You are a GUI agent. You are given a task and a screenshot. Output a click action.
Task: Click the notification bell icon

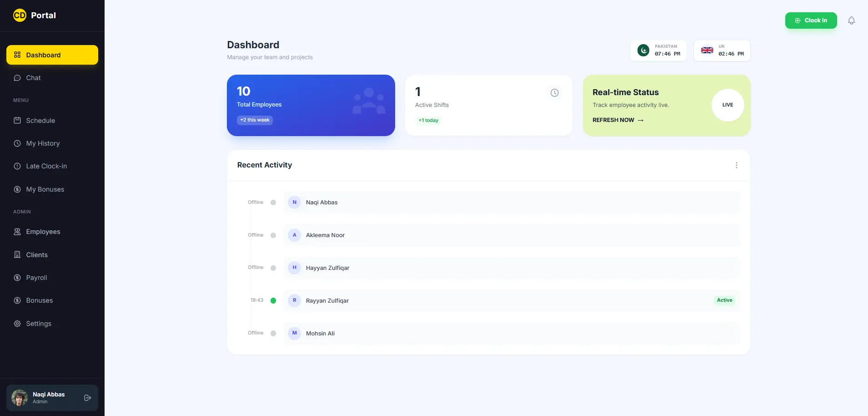point(851,20)
